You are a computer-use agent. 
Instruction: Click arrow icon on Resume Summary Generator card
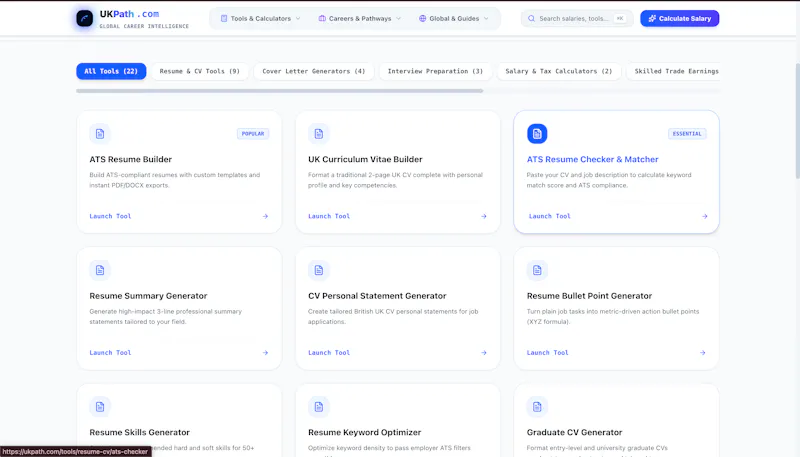coord(265,352)
